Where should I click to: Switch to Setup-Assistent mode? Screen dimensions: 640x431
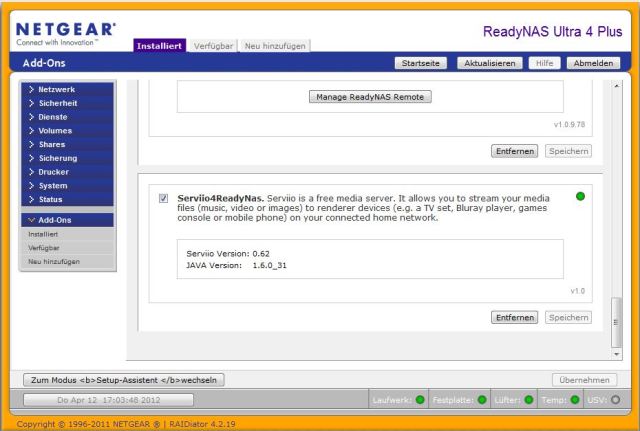click(x=124, y=380)
